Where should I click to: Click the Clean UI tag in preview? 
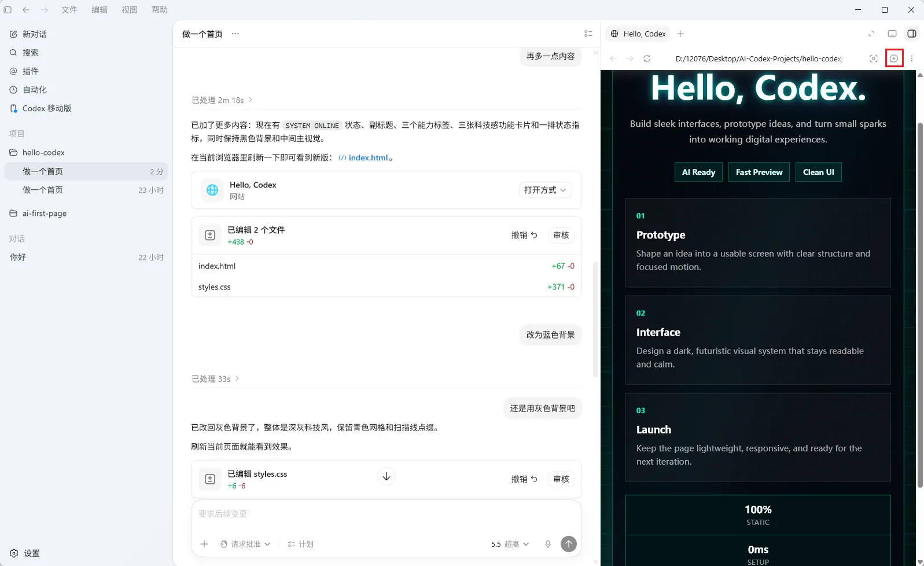tap(818, 172)
